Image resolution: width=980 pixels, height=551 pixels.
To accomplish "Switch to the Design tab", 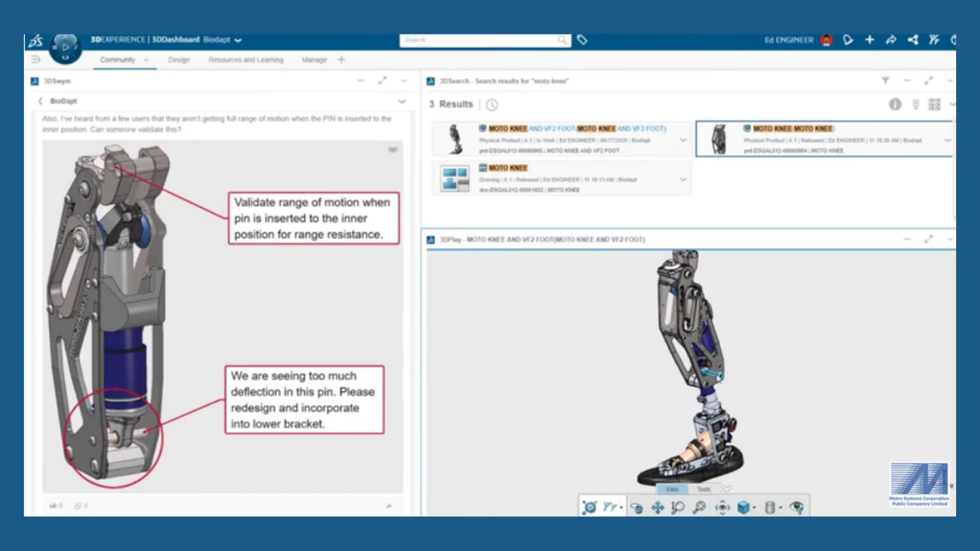I will [x=179, y=60].
